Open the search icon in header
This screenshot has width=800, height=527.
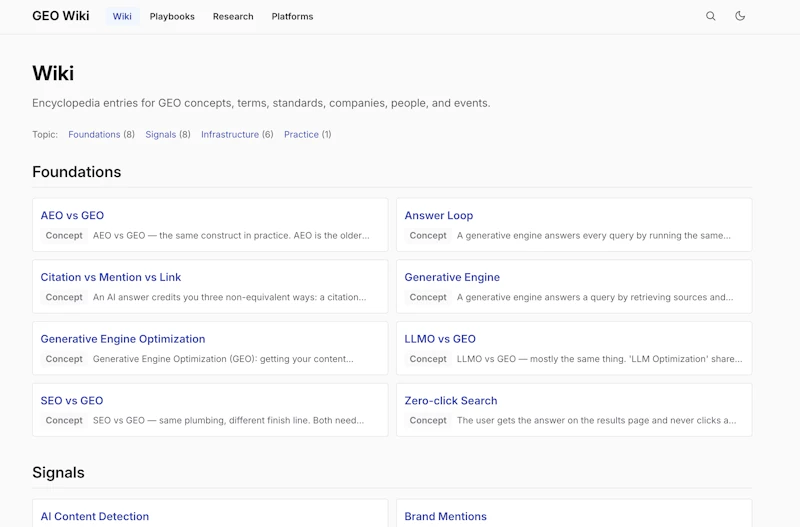pyautogui.click(x=710, y=16)
